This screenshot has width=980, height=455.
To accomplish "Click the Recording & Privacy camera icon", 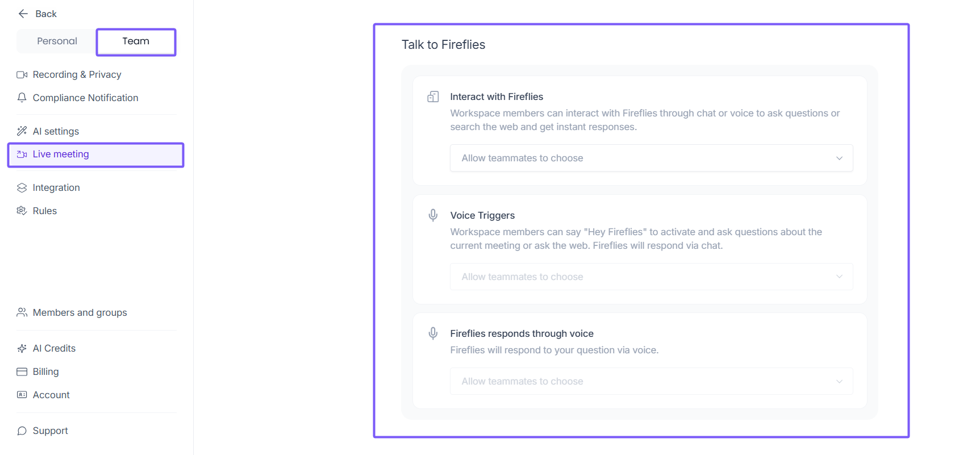I will tap(22, 75).
